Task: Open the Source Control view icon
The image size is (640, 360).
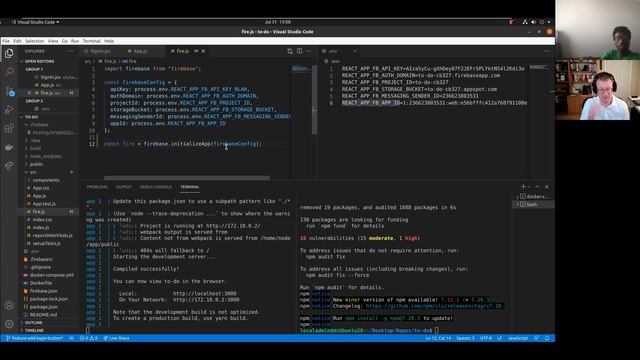Action: [10, 91]
